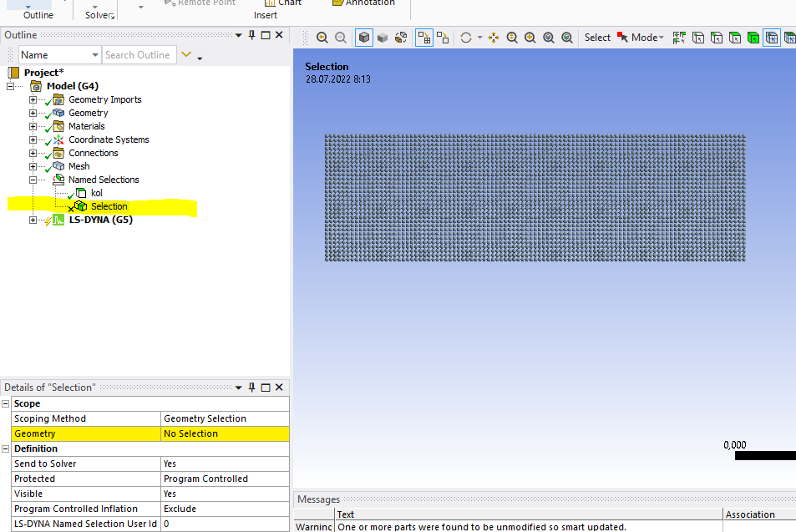This screenshot has width=796, height=532.
Task: Expand the Connections node
Action: pyautogui.click(x=33, y=153)
